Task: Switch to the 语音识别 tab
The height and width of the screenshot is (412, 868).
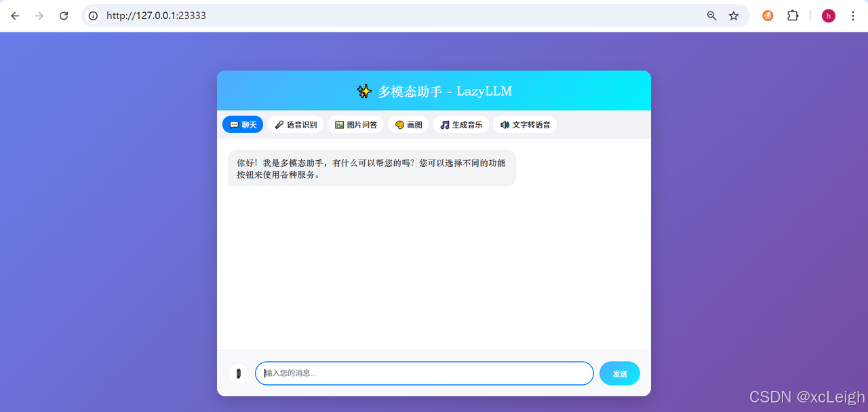Action: pyautogui.click(x=296, y=125)
